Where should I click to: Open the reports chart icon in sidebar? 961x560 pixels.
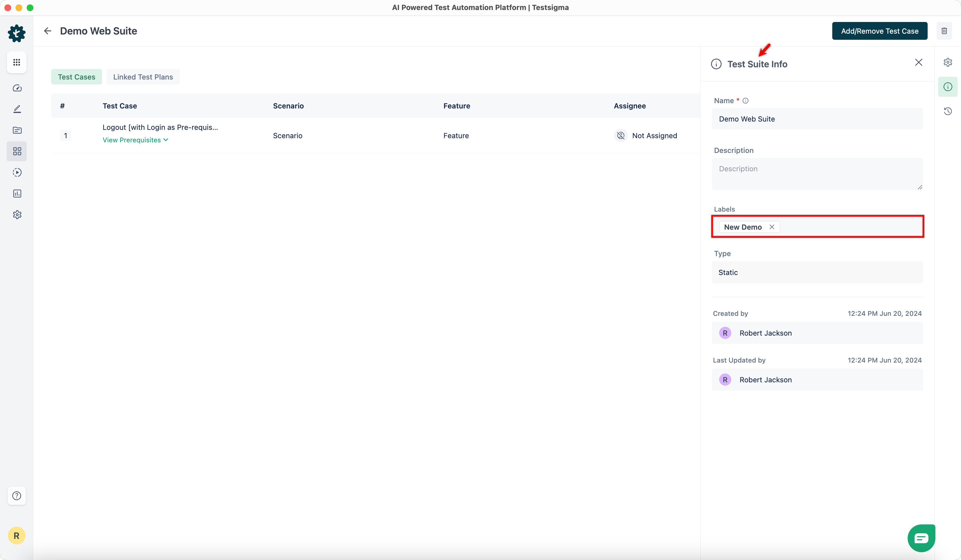pos(17,194)
